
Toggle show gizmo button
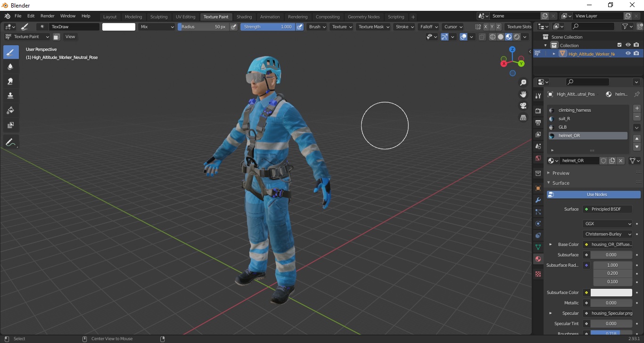tap(445, 37)
